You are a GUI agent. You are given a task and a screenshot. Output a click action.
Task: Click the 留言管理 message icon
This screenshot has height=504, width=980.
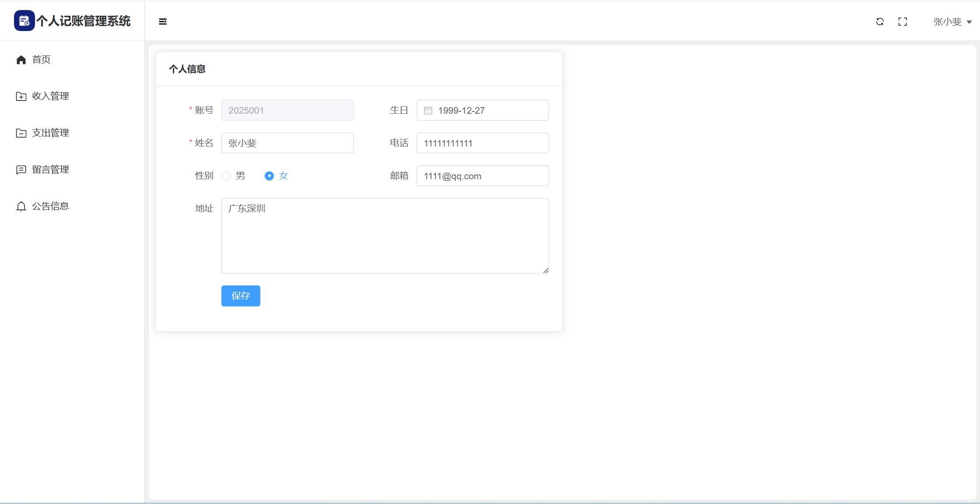click(x=21, y=170)
